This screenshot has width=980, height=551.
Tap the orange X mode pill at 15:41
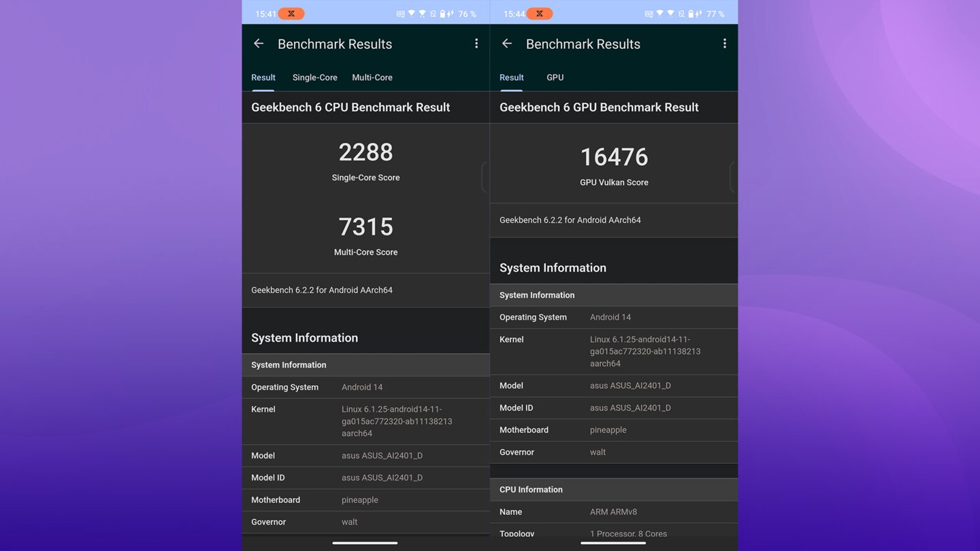point(291,14)
